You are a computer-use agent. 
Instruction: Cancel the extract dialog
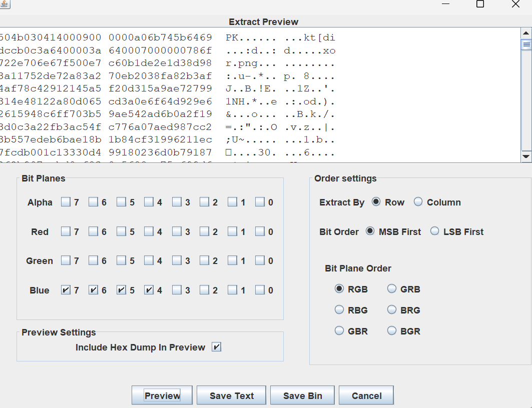[366, 395]
